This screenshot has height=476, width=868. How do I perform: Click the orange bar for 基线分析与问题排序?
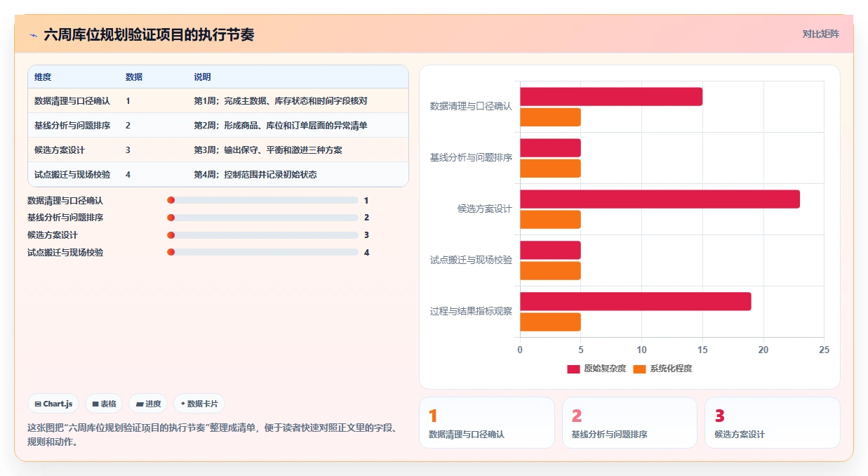tap(550, 168)
